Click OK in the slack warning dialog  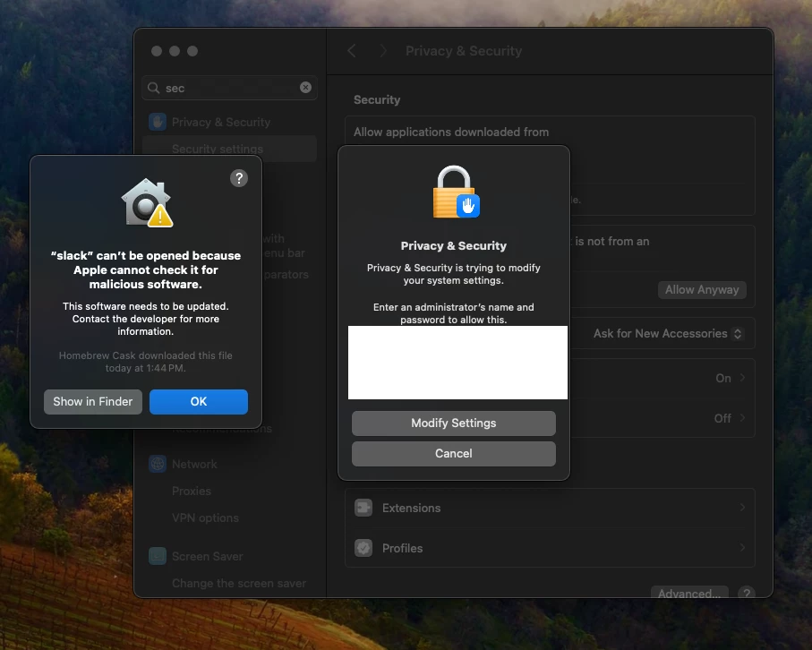199,401
